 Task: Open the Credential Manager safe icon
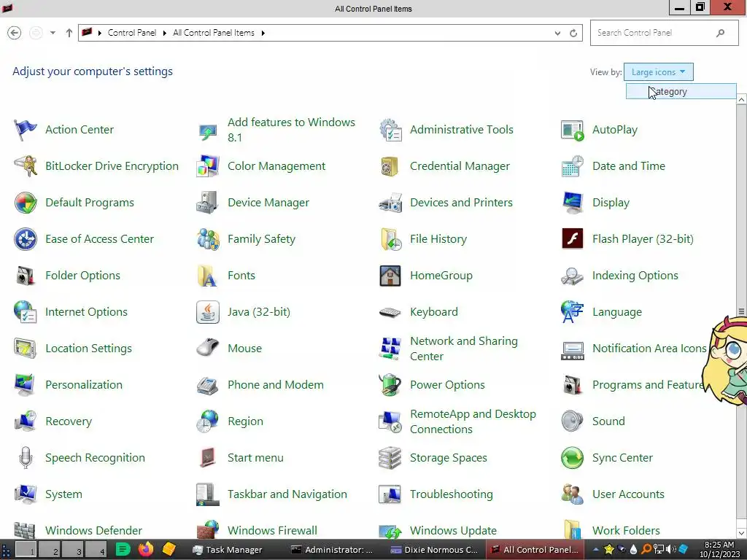point(390,166)
